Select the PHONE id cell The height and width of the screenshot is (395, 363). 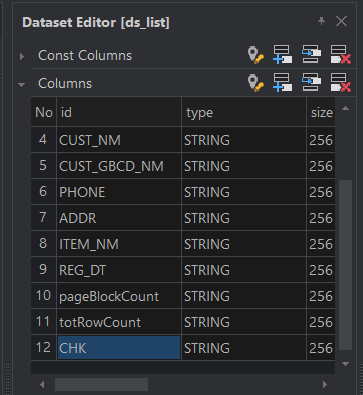pyautogui.click(x=119, y=192)
